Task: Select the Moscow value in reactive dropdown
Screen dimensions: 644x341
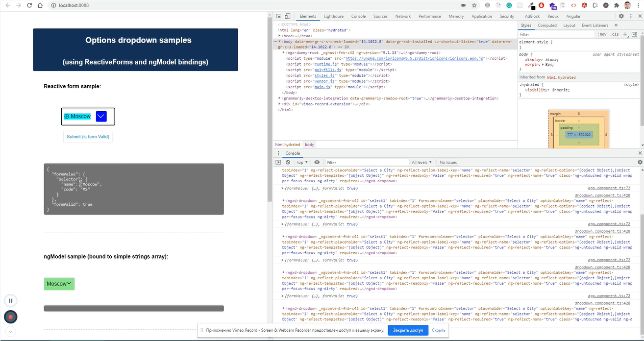Action: 77,117
